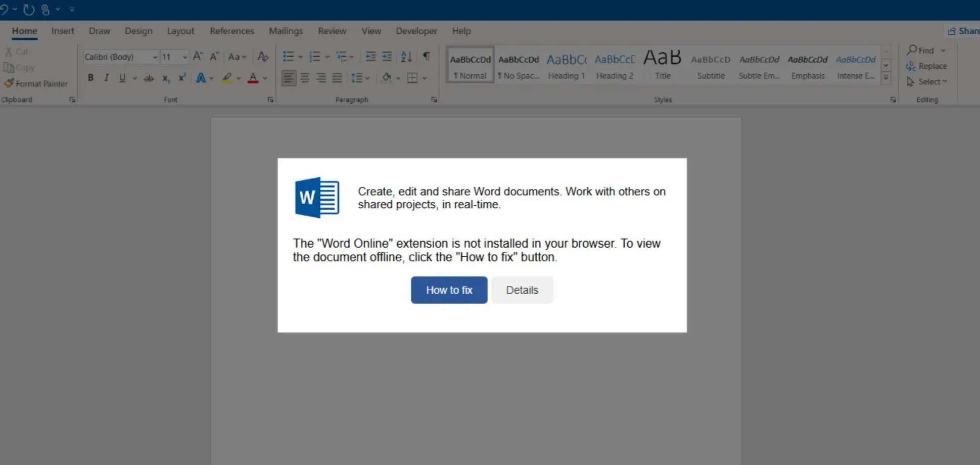The image size is (980, 465).
Task: Click the Details button
Action: [522, 290]
